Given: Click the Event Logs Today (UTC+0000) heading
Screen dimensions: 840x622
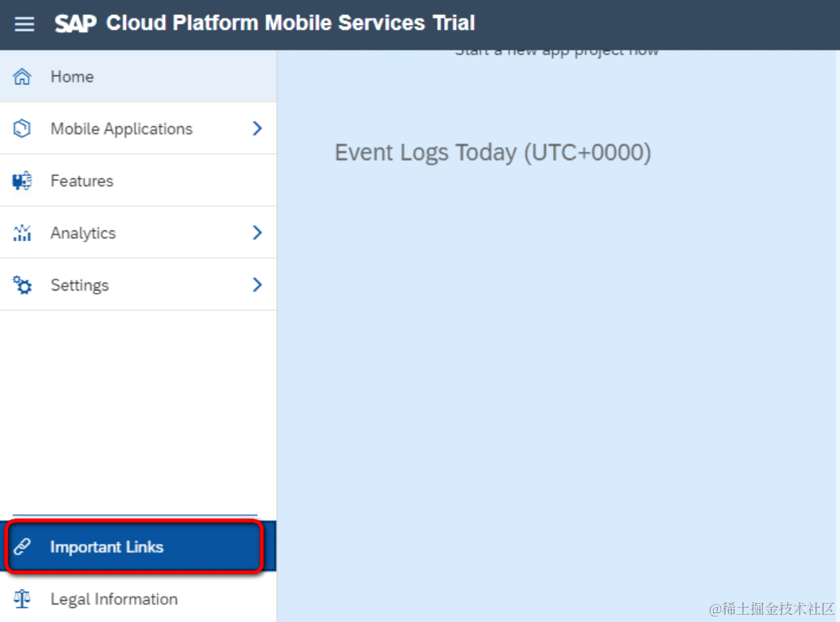Looking at the screenshot, I should point(493,153).
